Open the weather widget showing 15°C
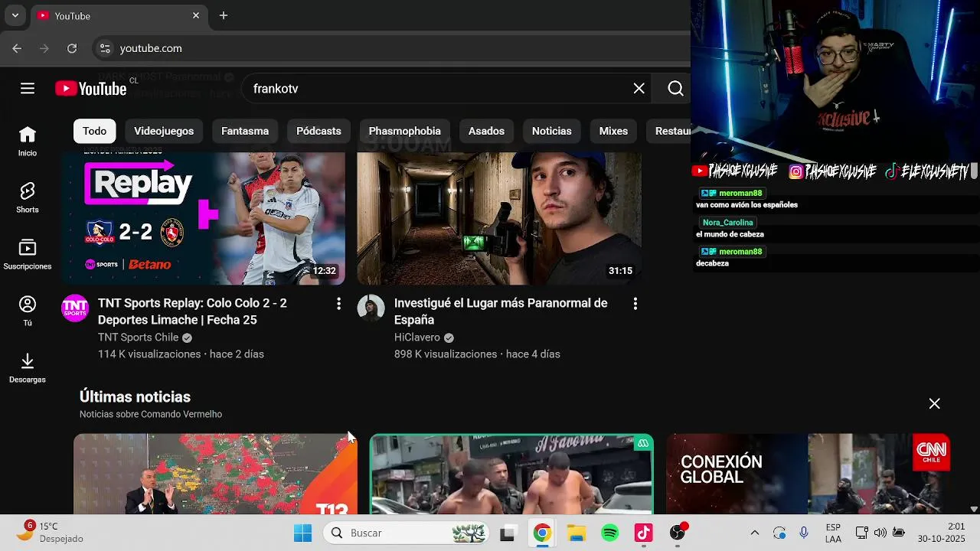The width and height of the screenshot is (980, 551). point(51,533)
